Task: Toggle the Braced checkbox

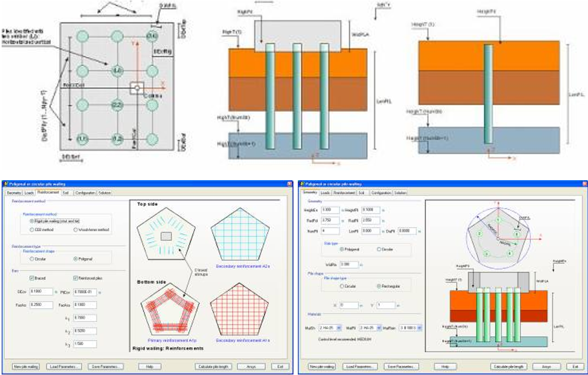Action: tap(32, 277)
